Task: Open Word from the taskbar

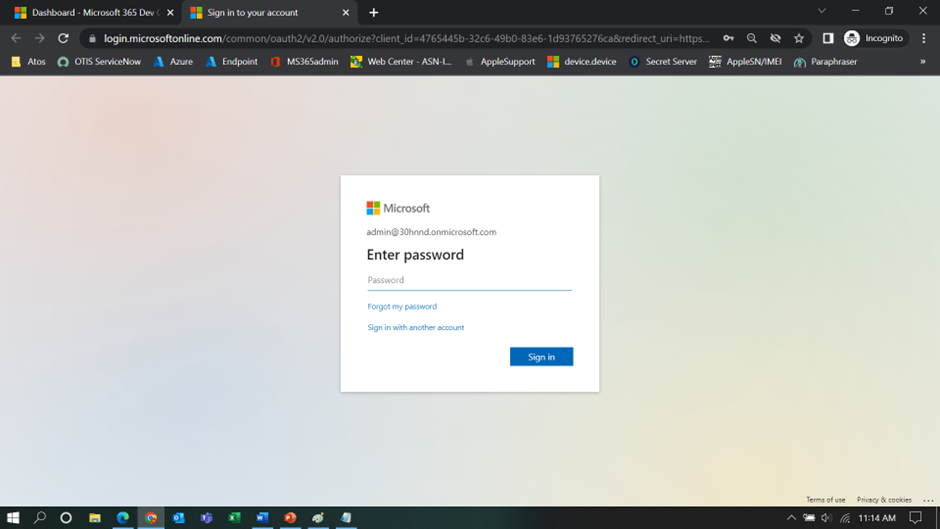Action: [263, 518]
